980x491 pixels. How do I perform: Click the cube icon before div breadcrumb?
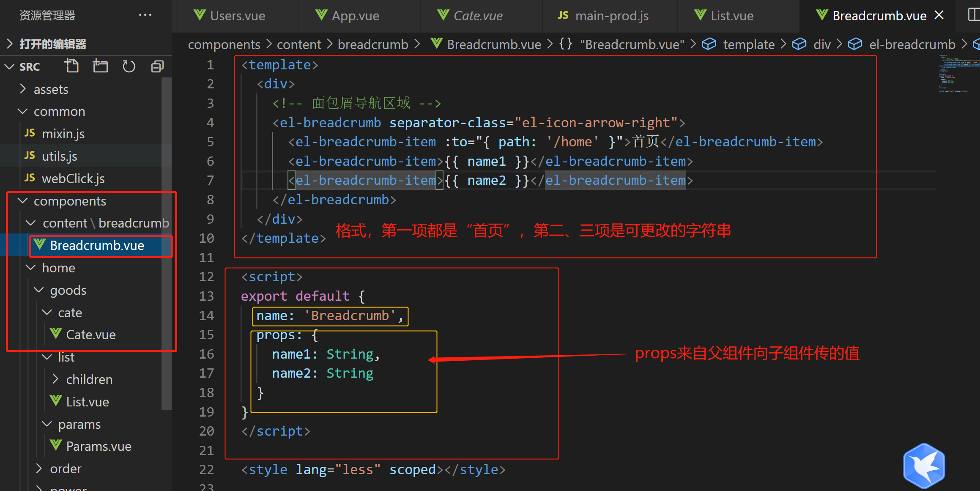click(x=799, y=44)
